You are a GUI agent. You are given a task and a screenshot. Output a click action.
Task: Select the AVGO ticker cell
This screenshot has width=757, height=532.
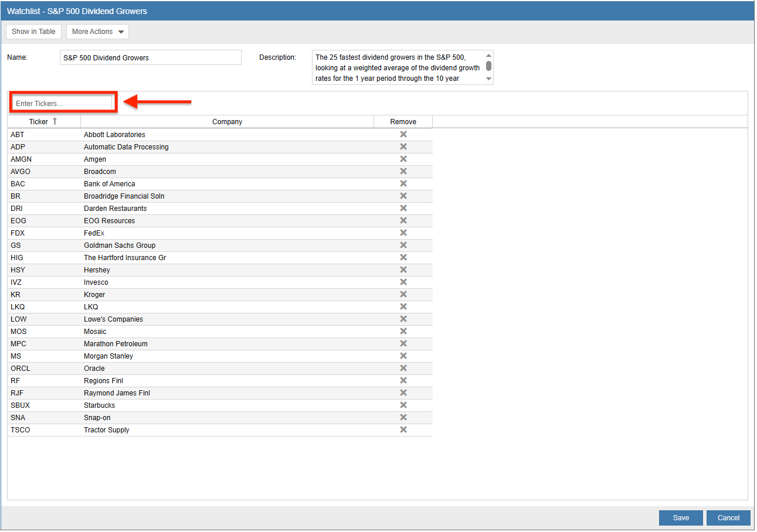tap(44, 172)
